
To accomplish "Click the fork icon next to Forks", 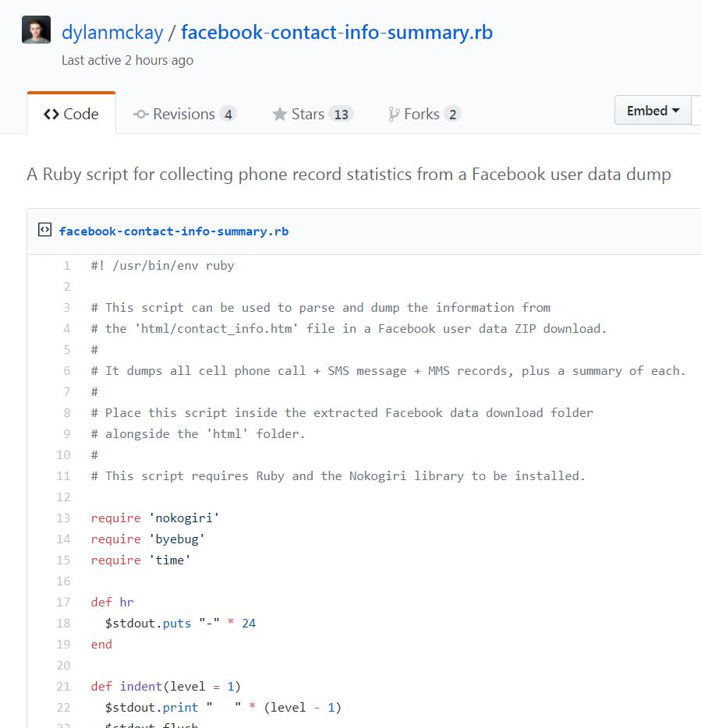I will tap(394, 115).
